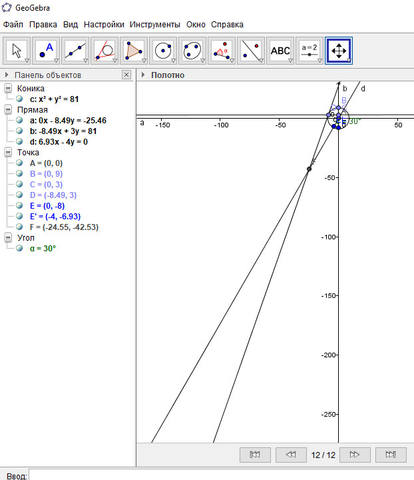Toggle the Панель объектов header arrow
414x480 pixels.
[6, 75]
